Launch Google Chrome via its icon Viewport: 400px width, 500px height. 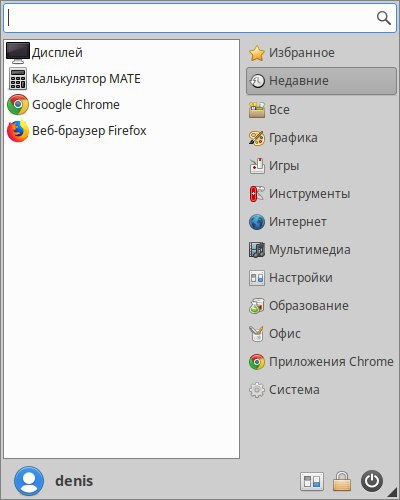point(18,105)
